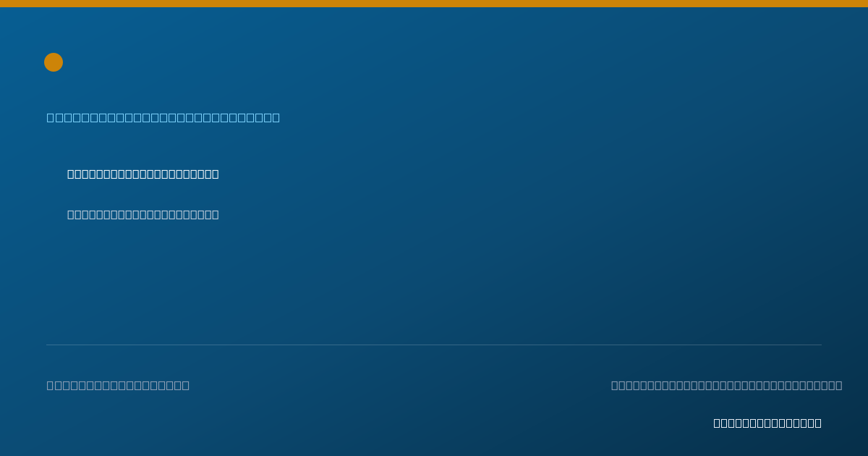Click the orange accent bar at top edge

coord(434,4)
